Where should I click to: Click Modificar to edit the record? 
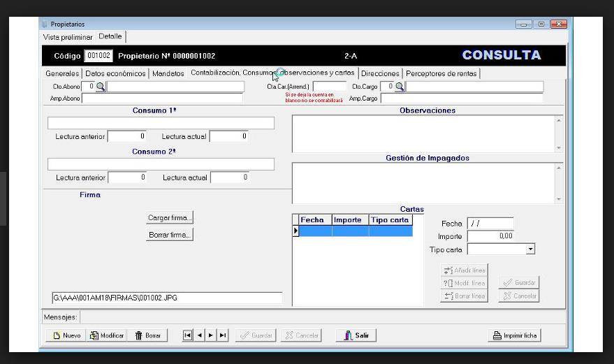[x=106, y=335]
